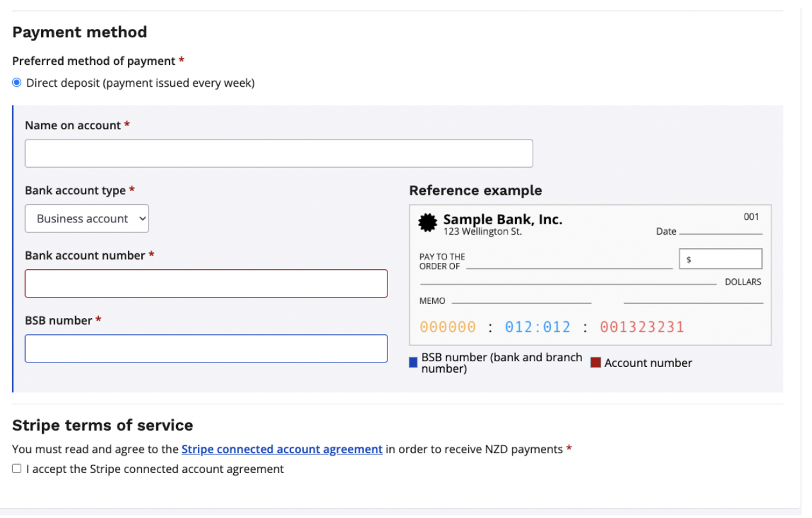The image size is (812, 518).
Task: Click the dollar amount box on sample cheque
Action: pos(720,259)
